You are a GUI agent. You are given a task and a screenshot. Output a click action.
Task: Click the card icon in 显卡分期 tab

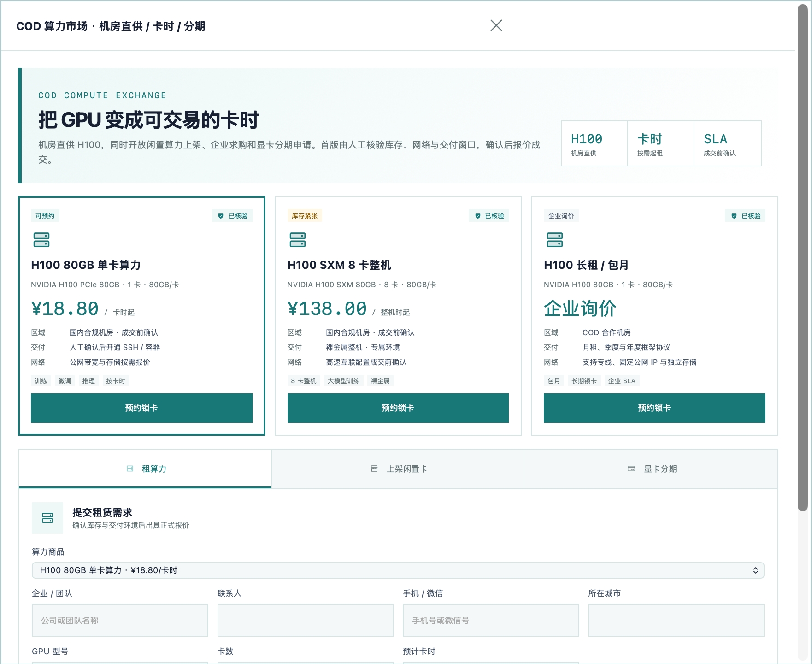[x=631, y=468]
